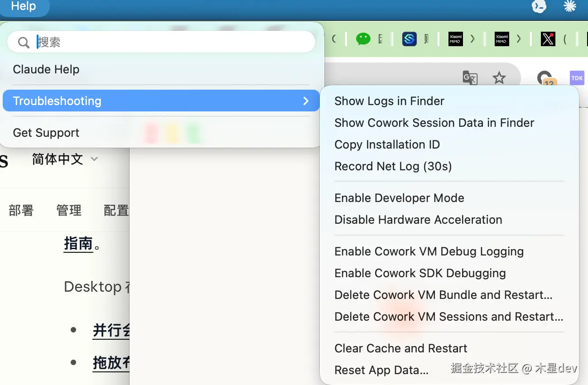The height and width of the screenshot is (385, 588).
Task: Open the 管理 navigation tab
Action: pyautogui.click(x=69, y=211)
